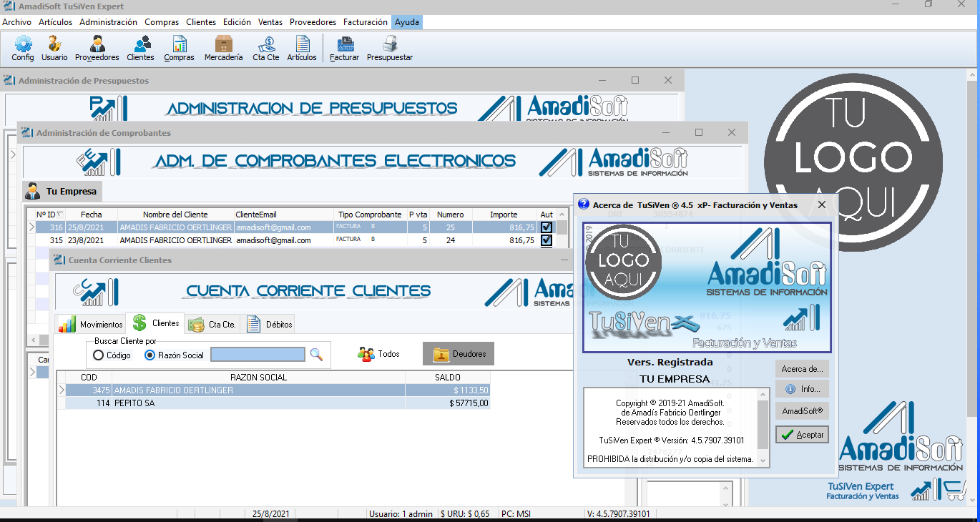Click the Info... button in the About dialog
Screen dimensions: 980x522
click(802, 390)
